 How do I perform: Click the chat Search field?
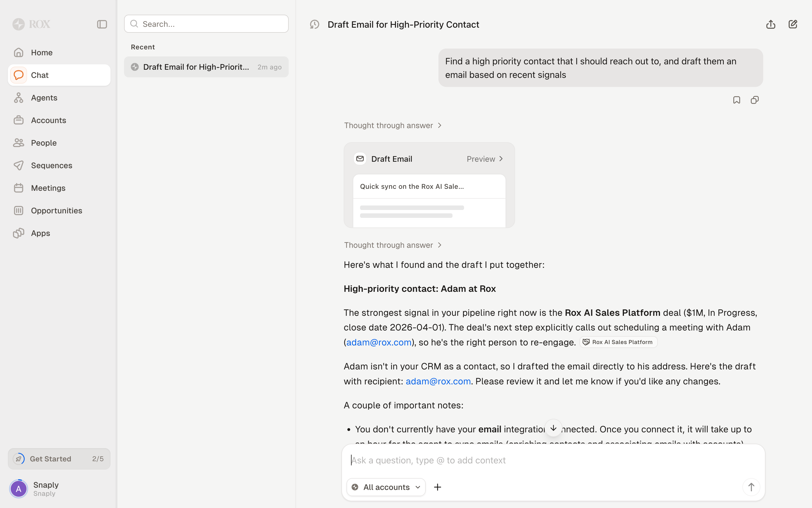pyautogui.click(x=206, y=24)
